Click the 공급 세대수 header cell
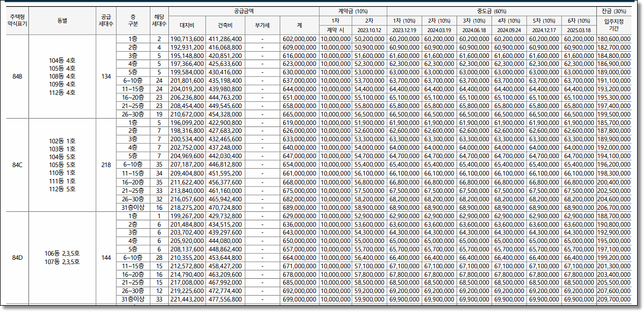Image resolution: width=644 pixels, height=312 pixels. coord(106,21)
